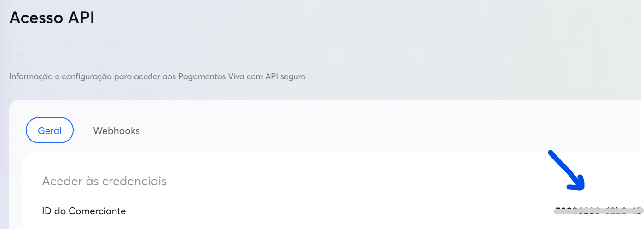Select the Geral tab
Viewport: 644px width, 229px height.
click(x=50, y=131)
